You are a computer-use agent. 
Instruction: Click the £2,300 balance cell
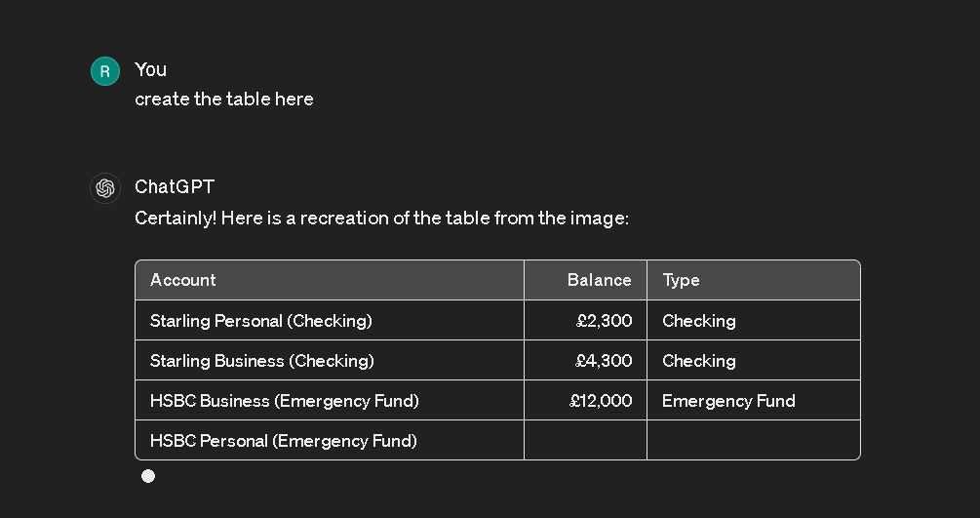point(585,320)
